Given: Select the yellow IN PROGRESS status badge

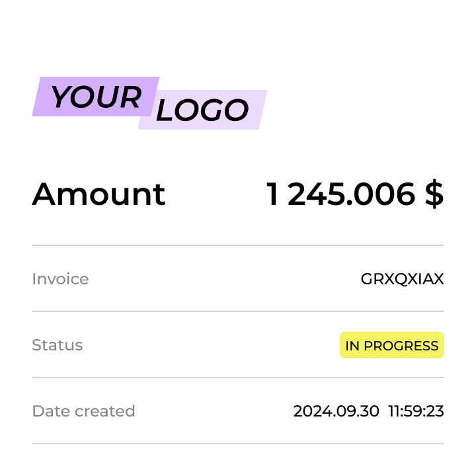Looking at the screenshot, I should (391, 345).
